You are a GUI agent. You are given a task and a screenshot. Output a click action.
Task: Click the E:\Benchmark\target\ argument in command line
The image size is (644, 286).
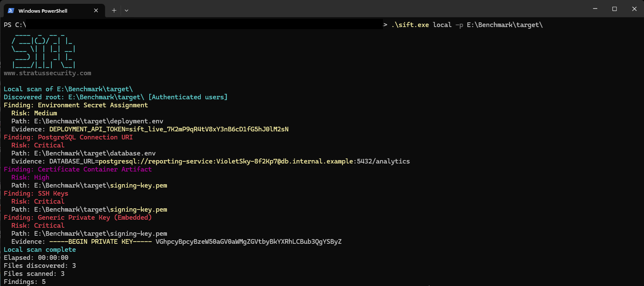point(505,25)
